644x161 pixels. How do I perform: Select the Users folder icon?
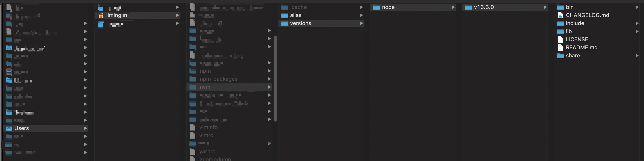(x=9, y=128)
